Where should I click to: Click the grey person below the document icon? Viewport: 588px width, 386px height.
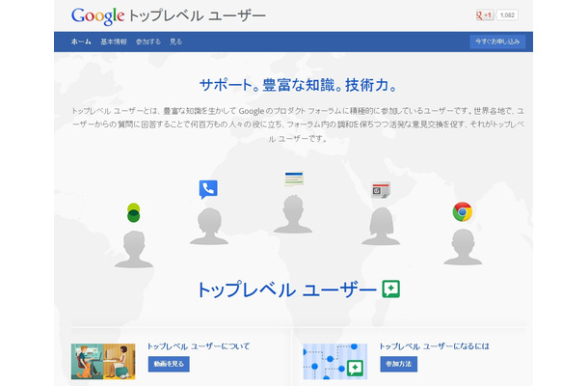pos(293,214)
